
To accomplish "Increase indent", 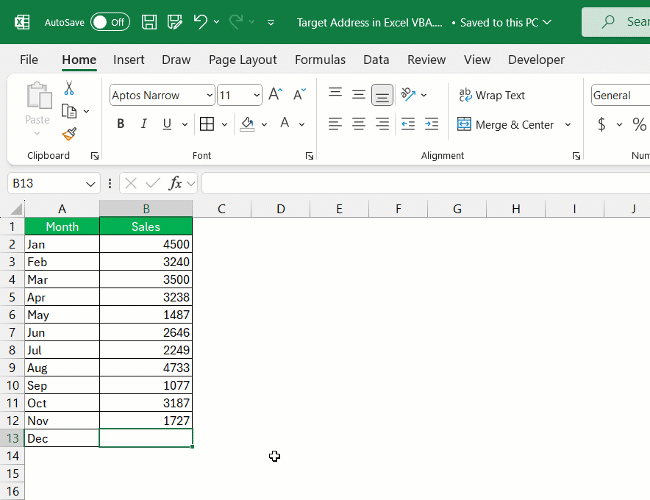I will coord(432,124).
